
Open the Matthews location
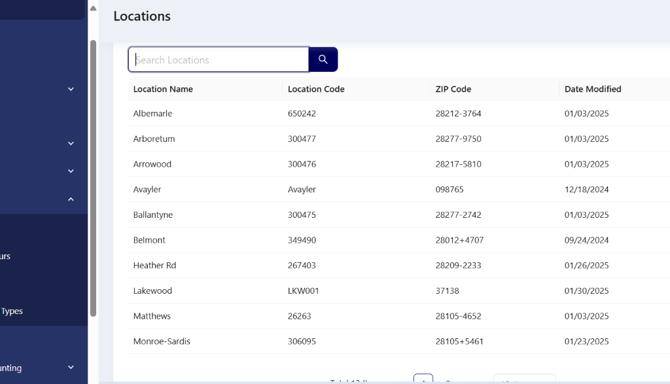tap(152, 316)
